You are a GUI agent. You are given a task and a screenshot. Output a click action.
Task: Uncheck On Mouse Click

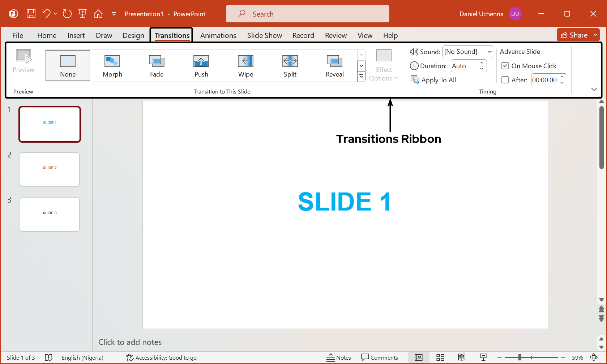point(505,66)
